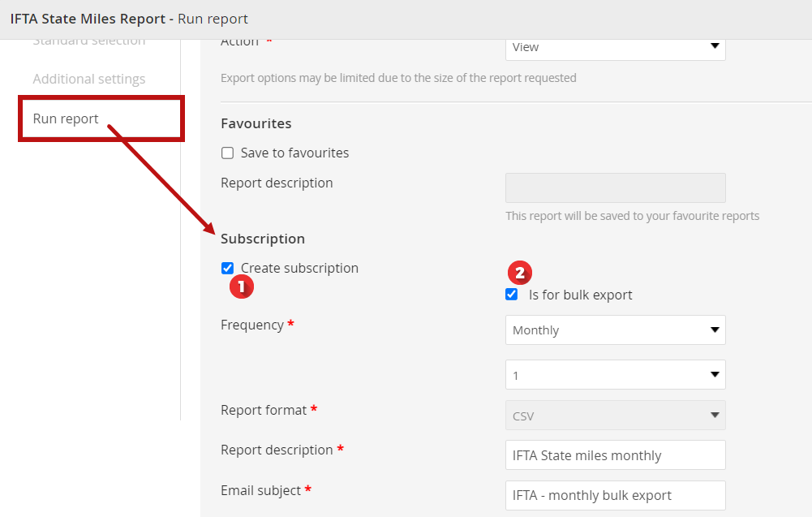Click the Favourites section heading
The image size is (812, 517).
point(256,123)
